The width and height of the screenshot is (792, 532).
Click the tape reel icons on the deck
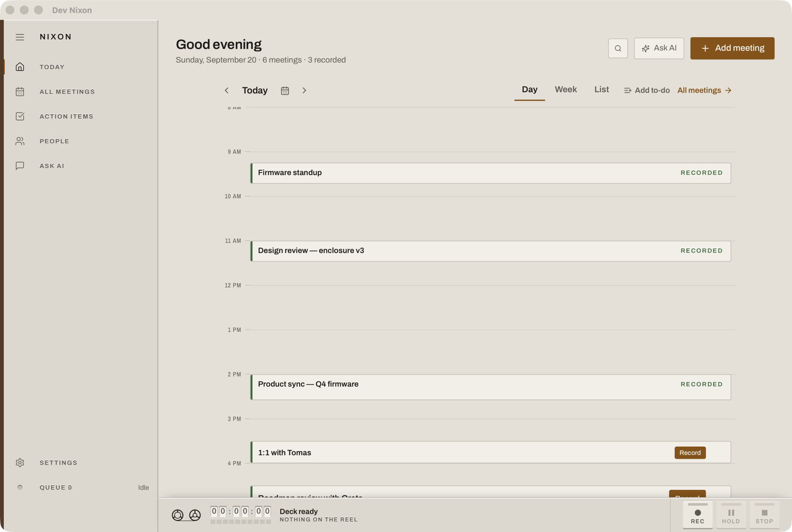coord(186,515)
